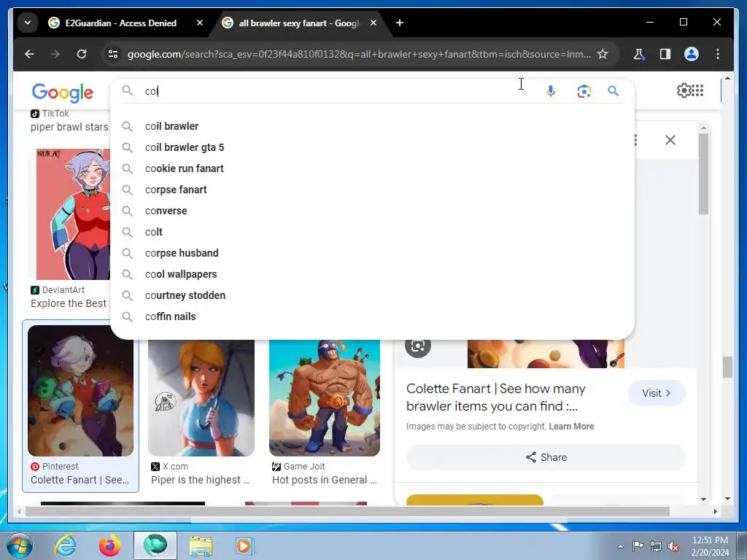
Task: Show hidden system tray icons
Action: [x=620, y=546]
